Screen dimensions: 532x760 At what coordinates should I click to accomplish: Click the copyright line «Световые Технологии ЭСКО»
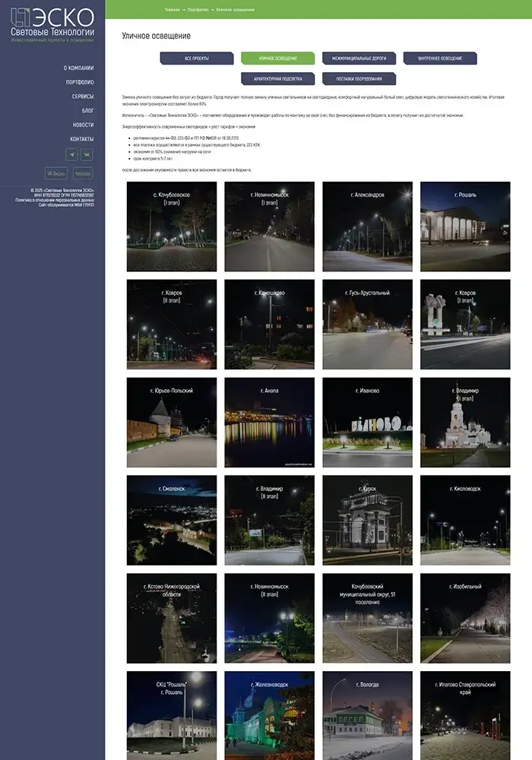coord(62,191)
